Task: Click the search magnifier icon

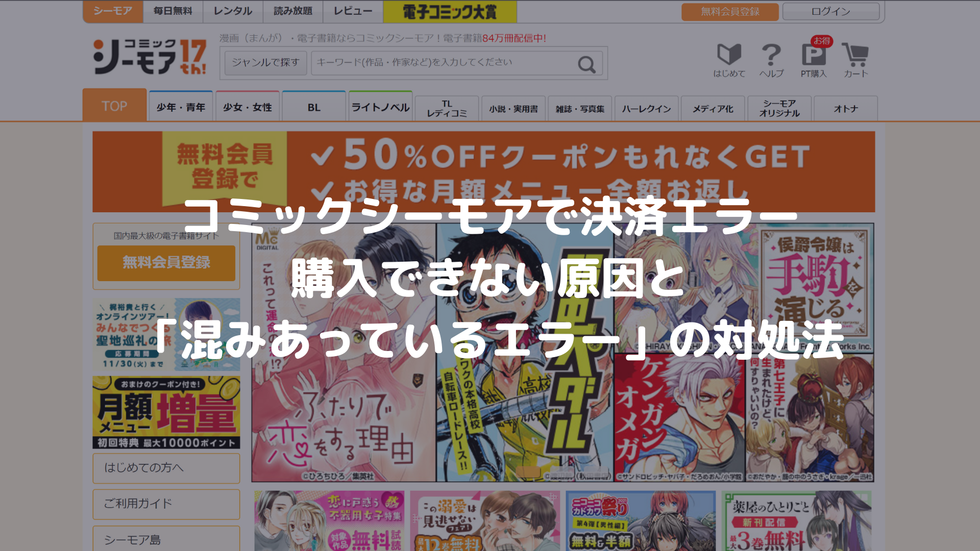Action: click(x=586, y=64)
